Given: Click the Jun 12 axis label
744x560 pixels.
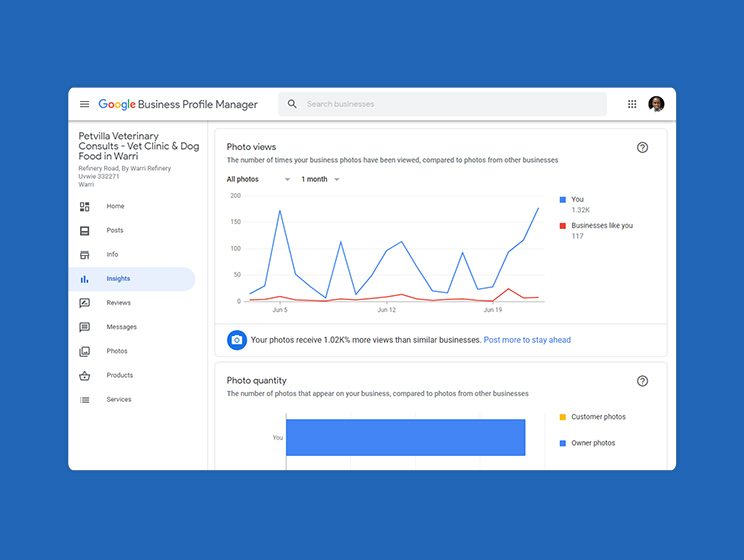Looking at the screenshot, I should click(x=386, y=310).
